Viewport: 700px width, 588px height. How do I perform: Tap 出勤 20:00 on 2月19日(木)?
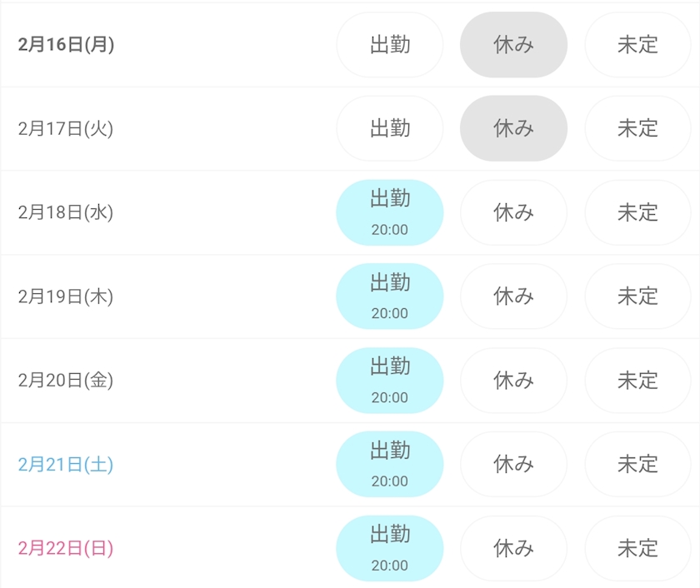coord(390,296)
